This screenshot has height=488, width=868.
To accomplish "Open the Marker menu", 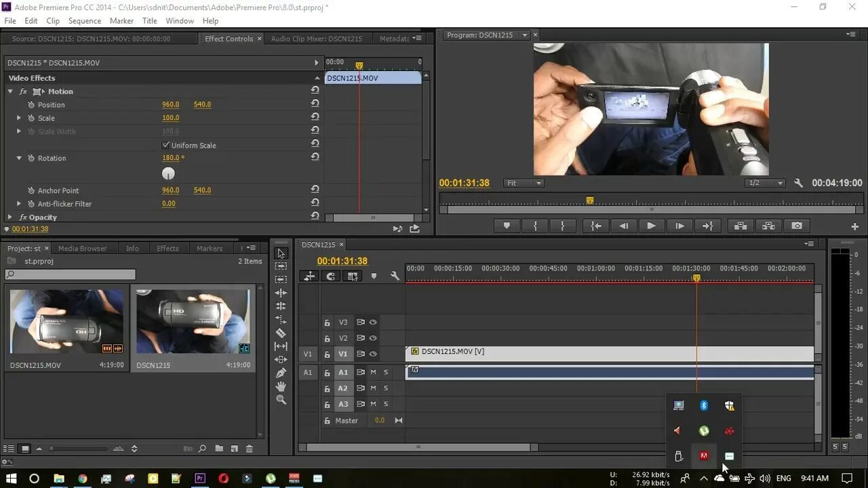I will pyautogui.click(x=121, y=21).
